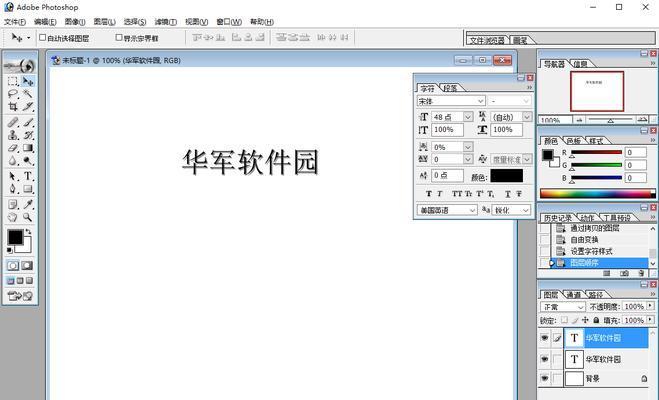Select the Magic Wand tool
Image resolution: width=659 pixels, height=400 pixels.
pos(28,94)
